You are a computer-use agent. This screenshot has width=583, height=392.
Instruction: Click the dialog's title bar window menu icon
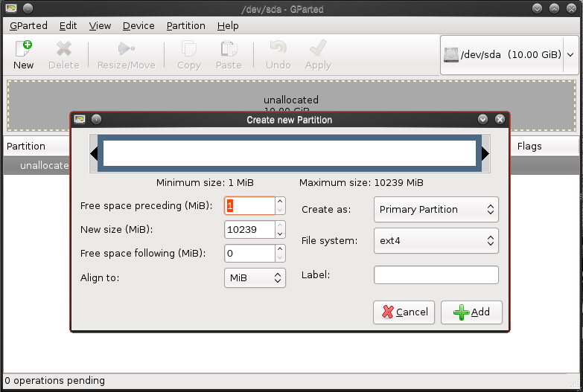click(x=80, y=119)
